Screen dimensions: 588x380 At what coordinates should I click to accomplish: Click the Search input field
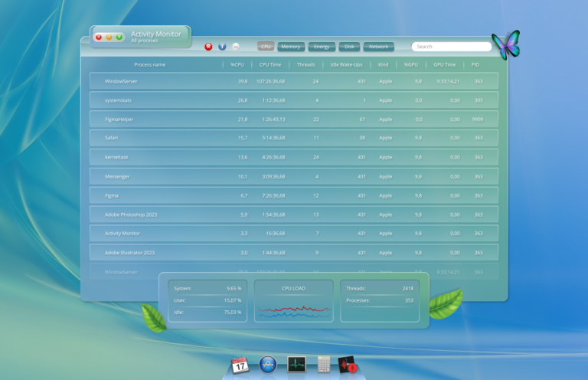click(x=451, y=47)
